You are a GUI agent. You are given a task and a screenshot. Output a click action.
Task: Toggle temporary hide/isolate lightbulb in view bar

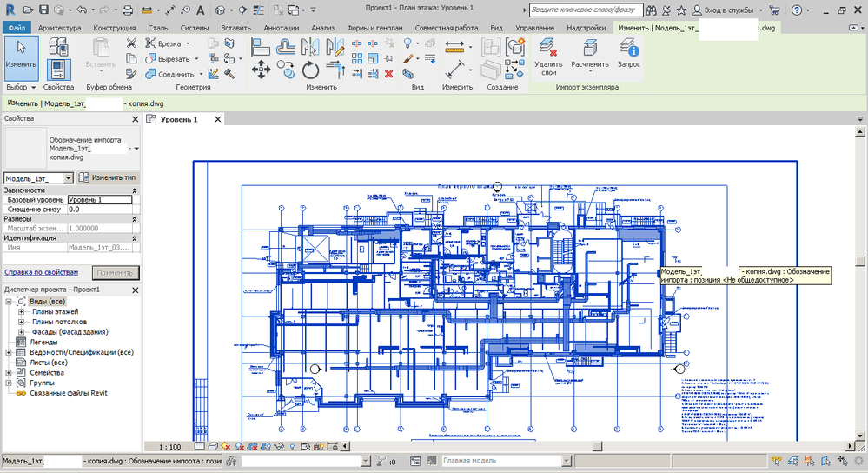click(292, 446)
